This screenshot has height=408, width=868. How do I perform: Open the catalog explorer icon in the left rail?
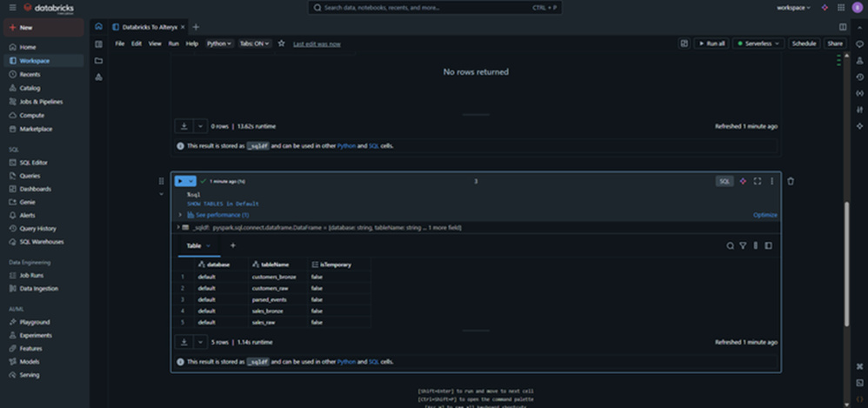98,77
